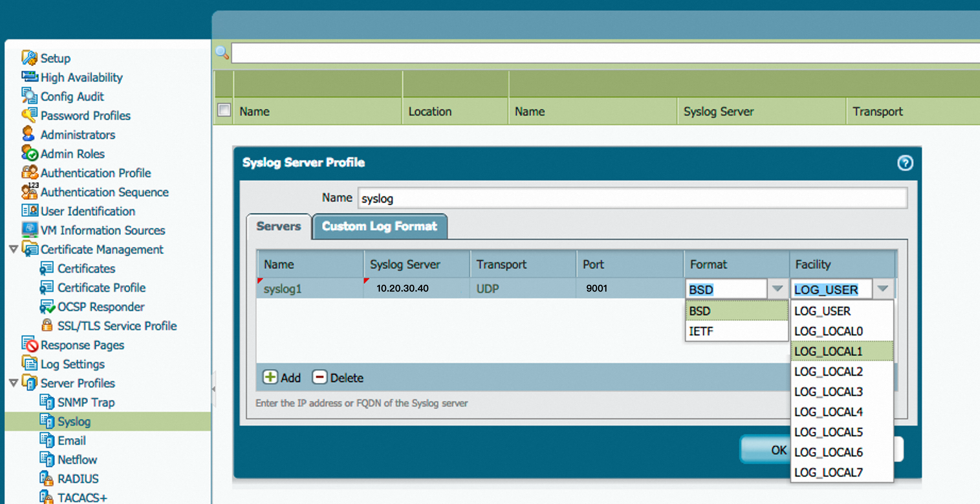Image resolution: width=980 pixels, height=504 pixels.
Task: Click the Transport header in background table
Action: 913,111
